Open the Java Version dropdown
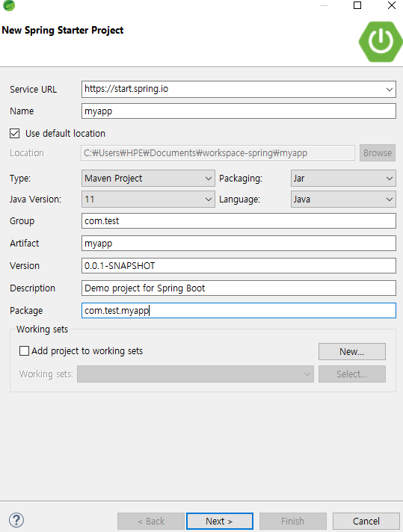Viewport: 403px width, 532px height. (x=148, y=199)
